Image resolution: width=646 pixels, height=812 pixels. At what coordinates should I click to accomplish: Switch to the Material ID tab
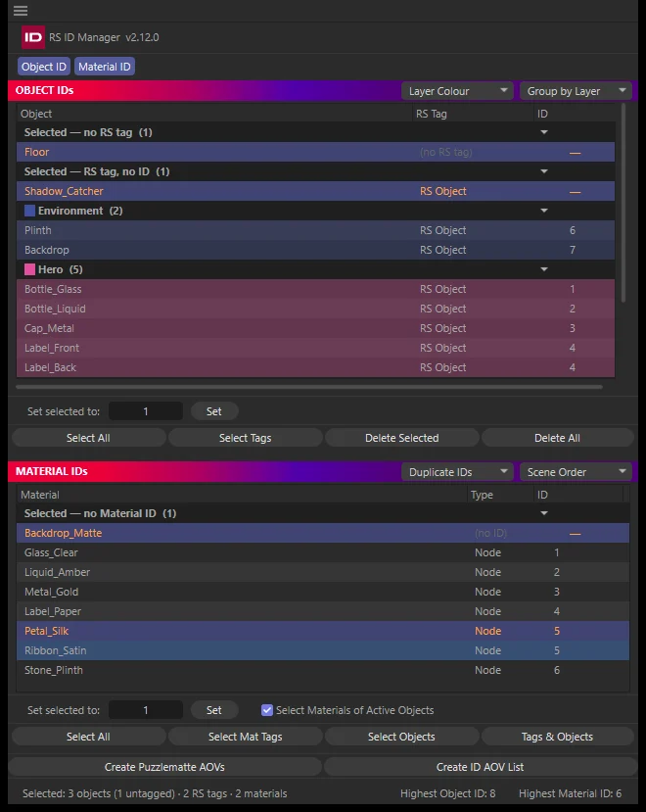[x=105, y=67]
